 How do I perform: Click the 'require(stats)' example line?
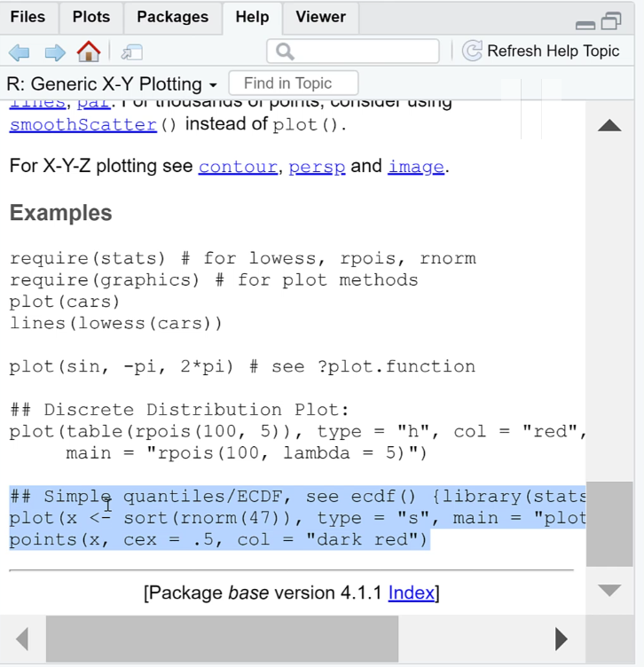tap(243, 258)
